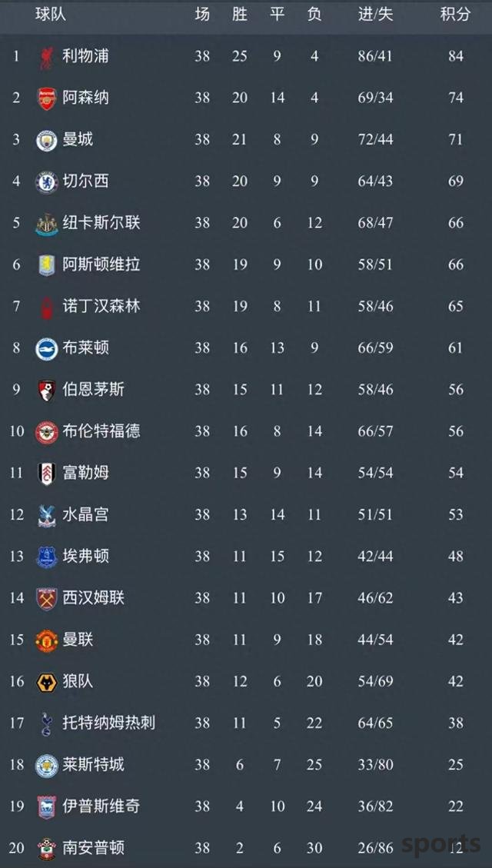492x868 pixels.
Task: Select the Wolves wolf-head badge
Action: coord(46,683)
